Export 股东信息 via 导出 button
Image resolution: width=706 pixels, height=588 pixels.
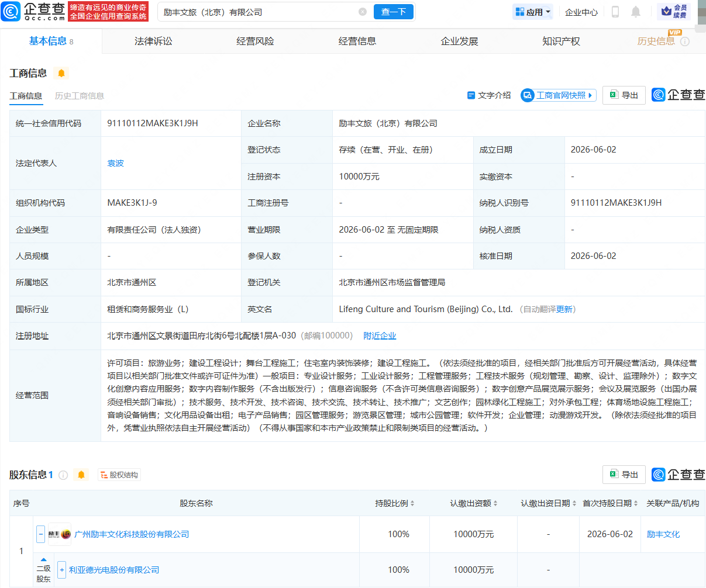pyautogui.click(x=624, y=475)
